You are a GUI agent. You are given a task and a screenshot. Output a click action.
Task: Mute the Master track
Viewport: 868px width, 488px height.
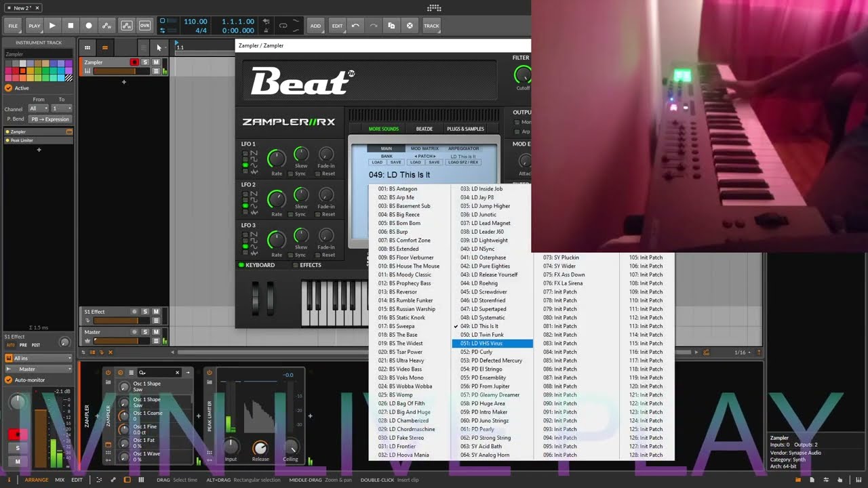click(x=156, y=332)
